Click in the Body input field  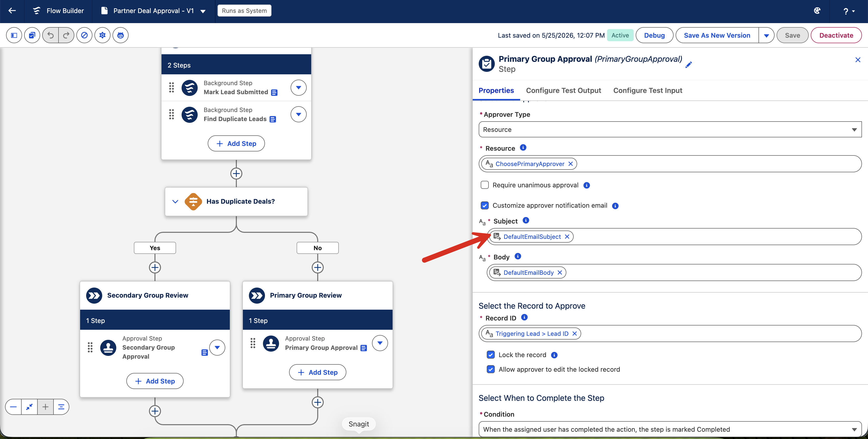click(674, 272)
